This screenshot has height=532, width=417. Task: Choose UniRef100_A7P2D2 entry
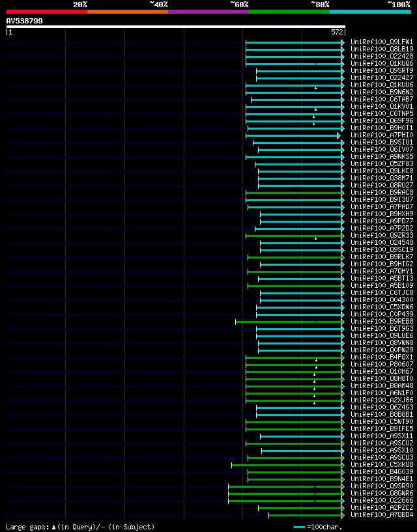382,228
